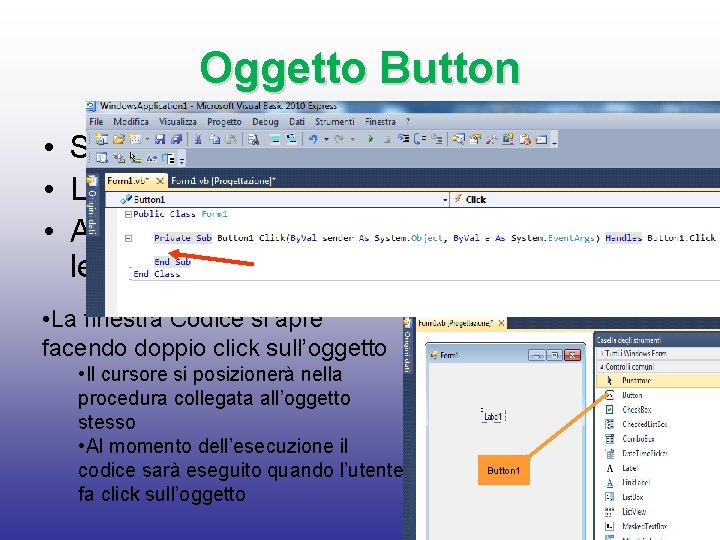Select the LinkLabel control in toolbox
The width and height of the screenshot is (720, 540).
pos(658,482)
